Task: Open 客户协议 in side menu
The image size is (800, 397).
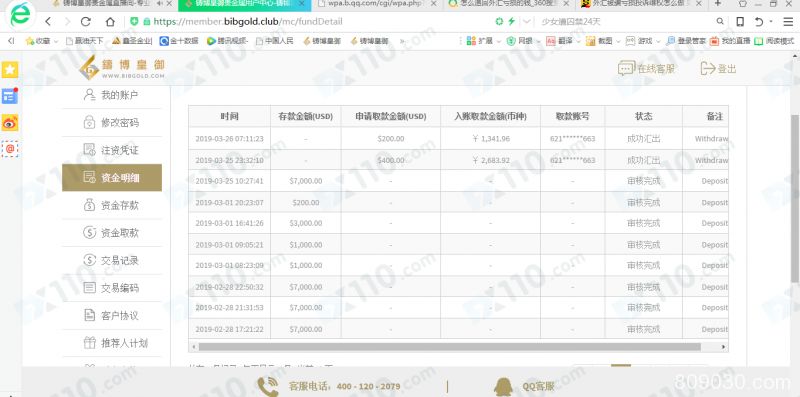Action: click(112, 315)
